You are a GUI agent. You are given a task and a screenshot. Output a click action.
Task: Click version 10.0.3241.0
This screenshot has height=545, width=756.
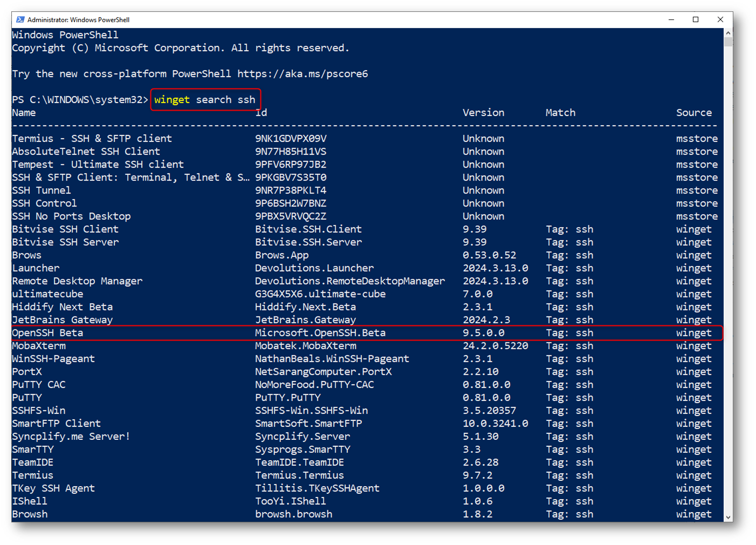(495, 423)
